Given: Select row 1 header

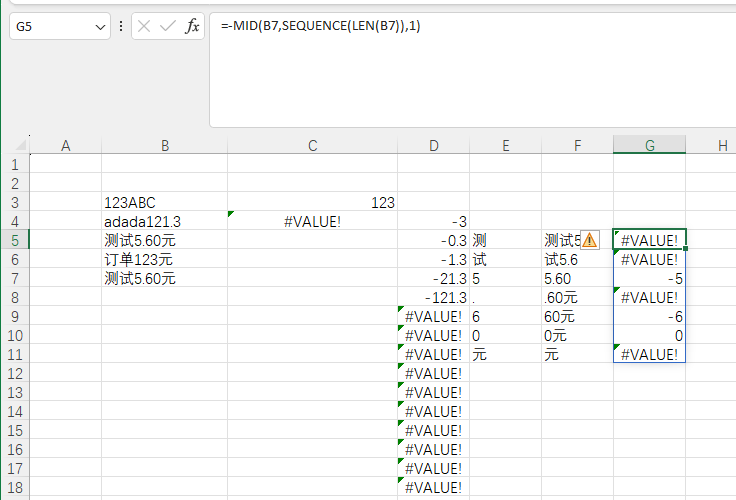Looking at the screenshot, I should 15,164.
